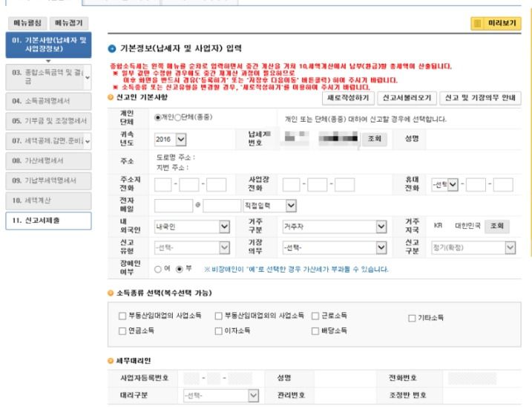Image resolution: width=532 pixels, height=407 pixels.
Task: Check the 배당소득 checkbox
Action: (x=315, y=331)
